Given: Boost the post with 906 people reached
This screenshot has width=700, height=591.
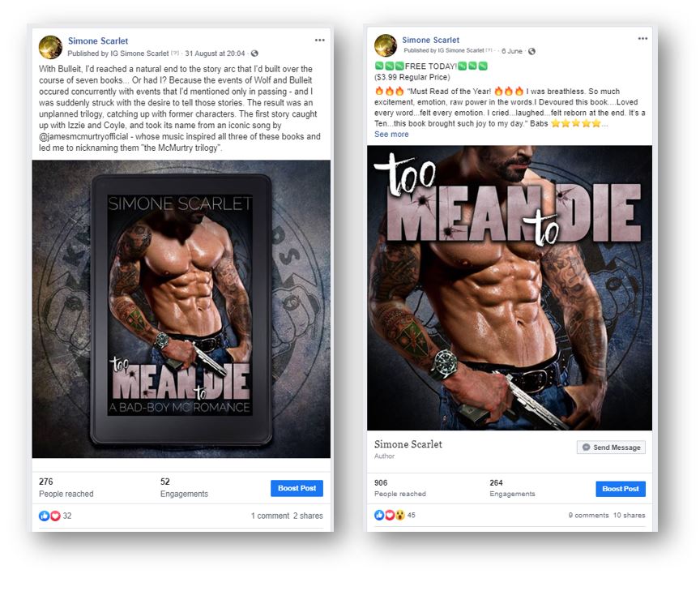Looking at the screenshot, I should pyautogui.click(x=621, y=489).
